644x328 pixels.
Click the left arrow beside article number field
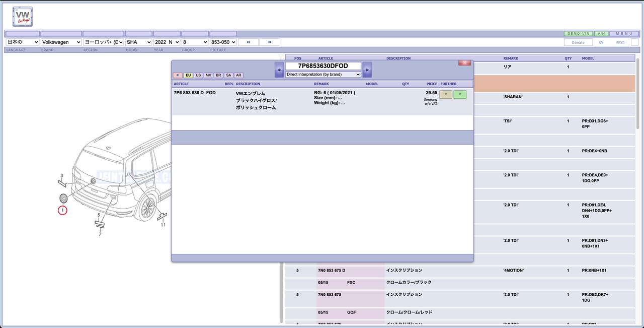pyautogui.click(x=279, y=70)
